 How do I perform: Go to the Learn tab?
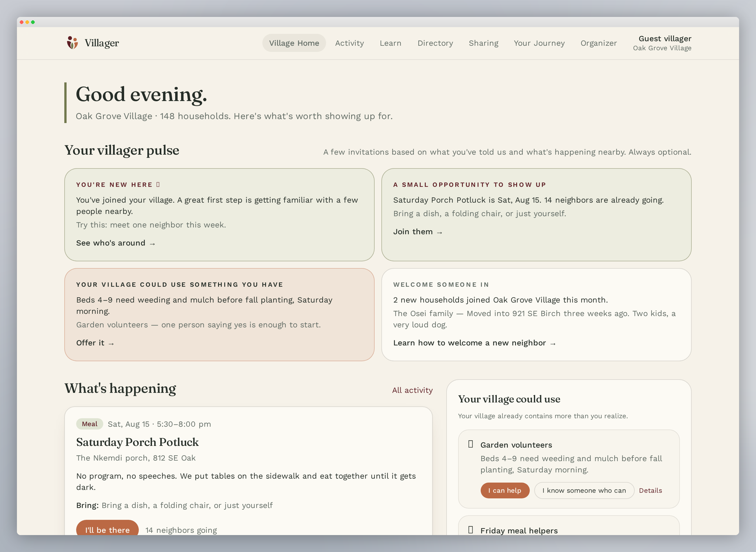click(x=390, y=43)
